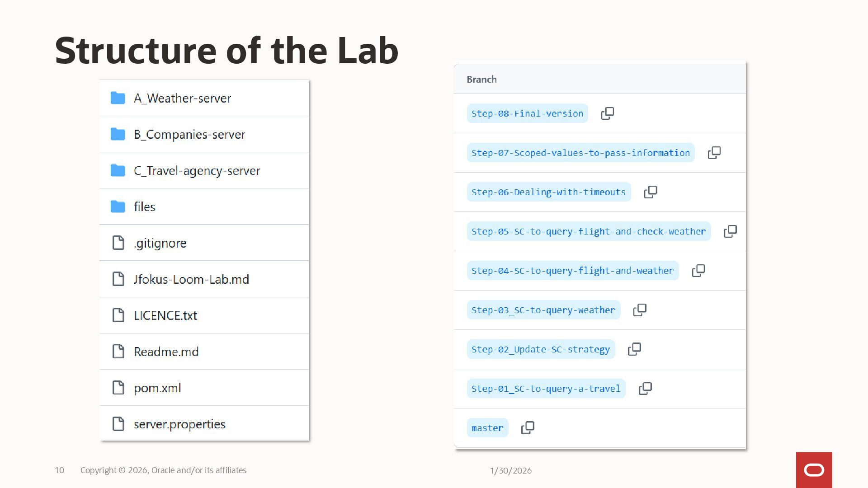Copy the Step-04 flight-and-weather branch name

tap(698, 271)
